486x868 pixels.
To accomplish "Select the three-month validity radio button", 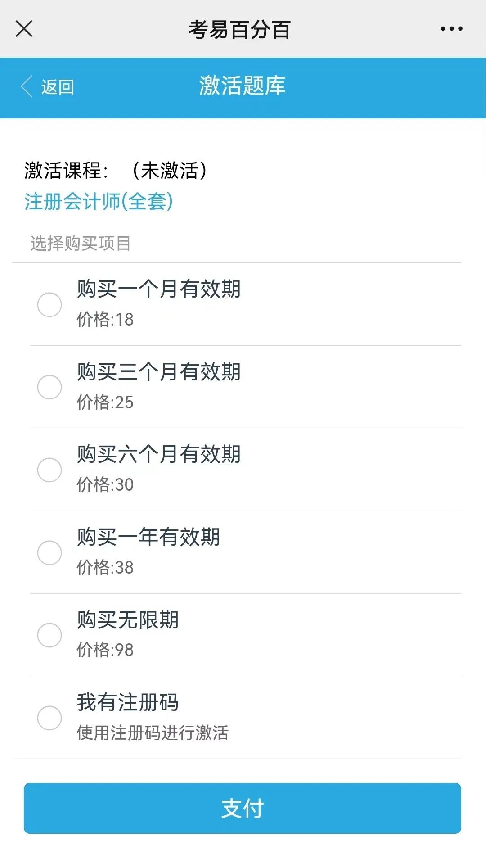I will 49,387.
